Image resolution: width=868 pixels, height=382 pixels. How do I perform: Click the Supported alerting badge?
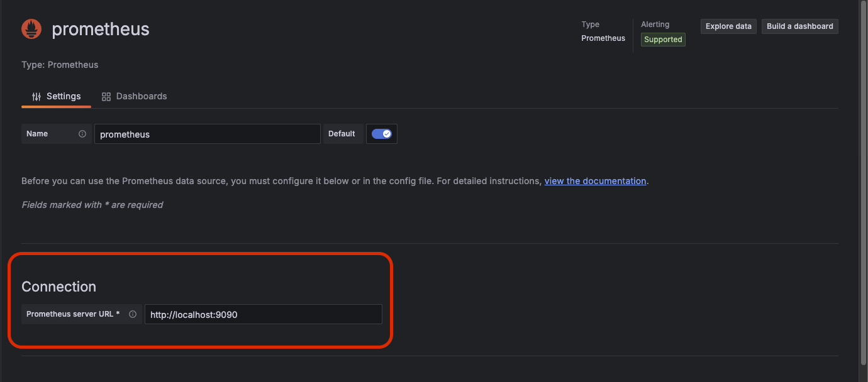click(663, 40)
